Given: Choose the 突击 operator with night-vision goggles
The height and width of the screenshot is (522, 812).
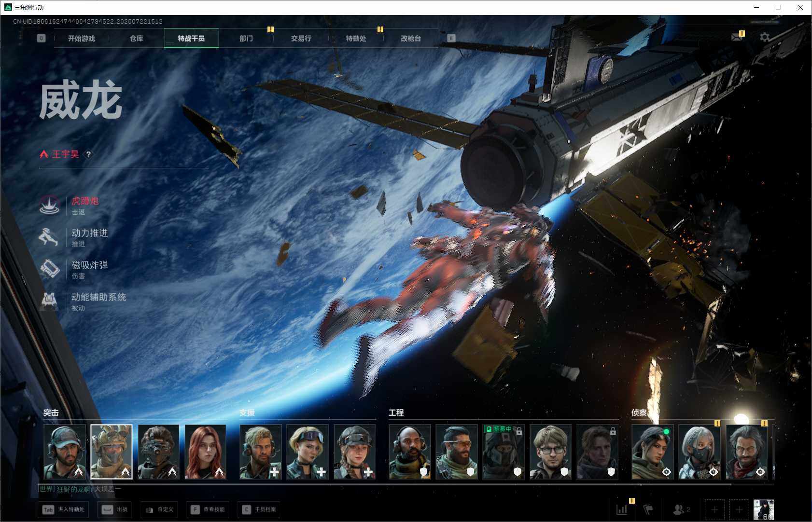Looking at the screenshot, I should 158,452.
